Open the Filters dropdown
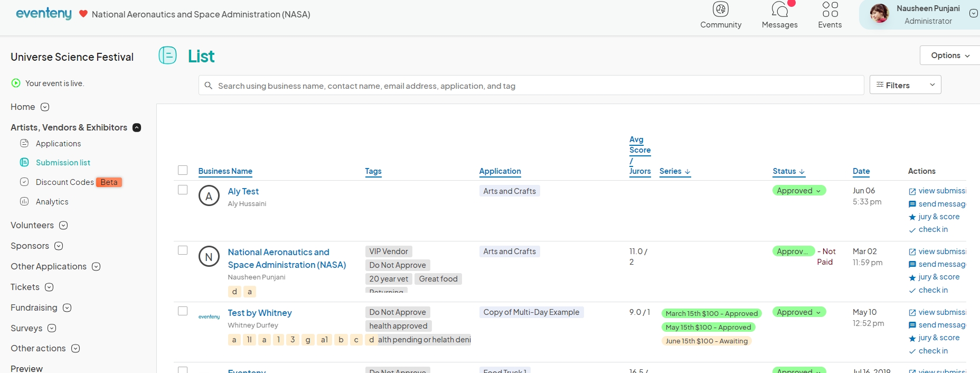 click(x=905, y=85)
